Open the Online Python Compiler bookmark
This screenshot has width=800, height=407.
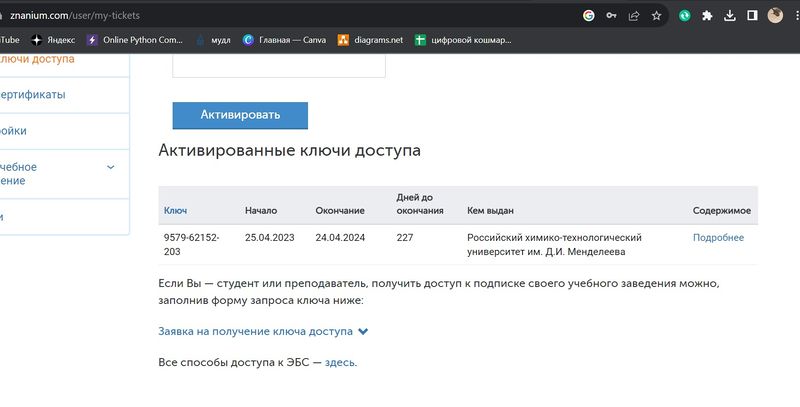134,40
